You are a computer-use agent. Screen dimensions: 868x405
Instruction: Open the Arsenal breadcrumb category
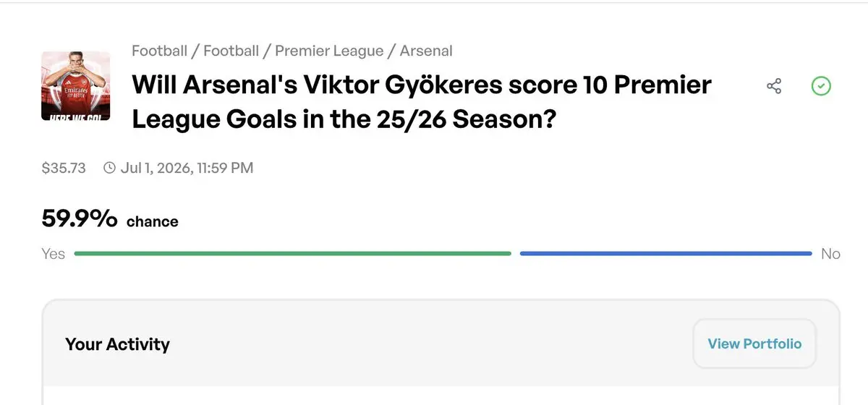[426, 51]
